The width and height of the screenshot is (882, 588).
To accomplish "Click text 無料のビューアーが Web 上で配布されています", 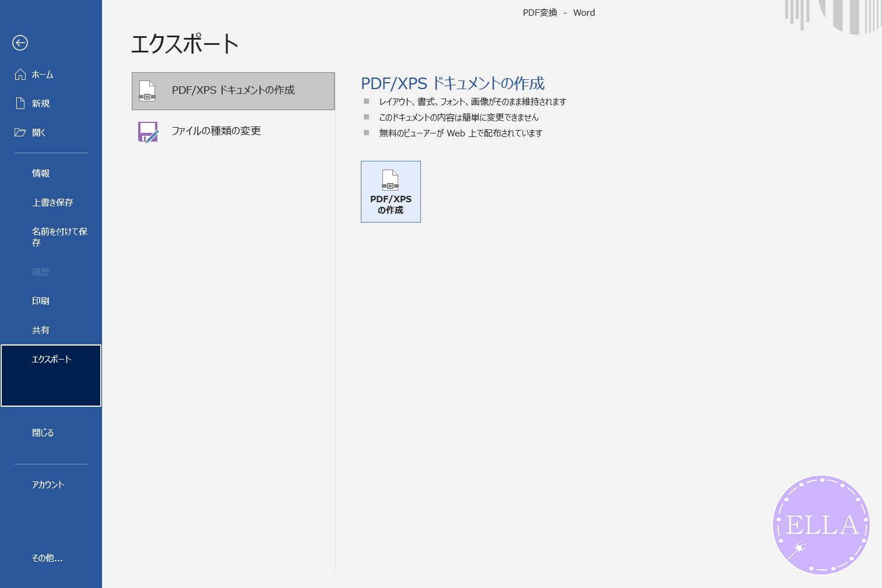I will coord(461,133).
